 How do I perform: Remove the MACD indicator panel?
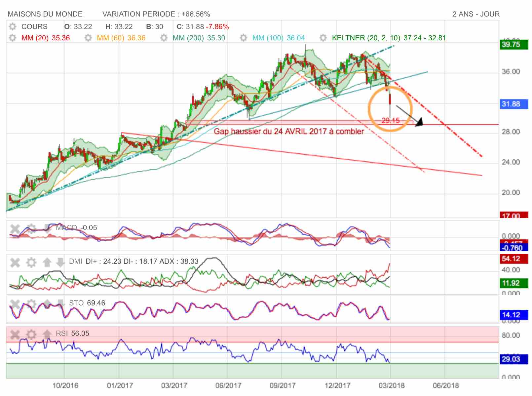pyautogui.click(x=15, y=228)
